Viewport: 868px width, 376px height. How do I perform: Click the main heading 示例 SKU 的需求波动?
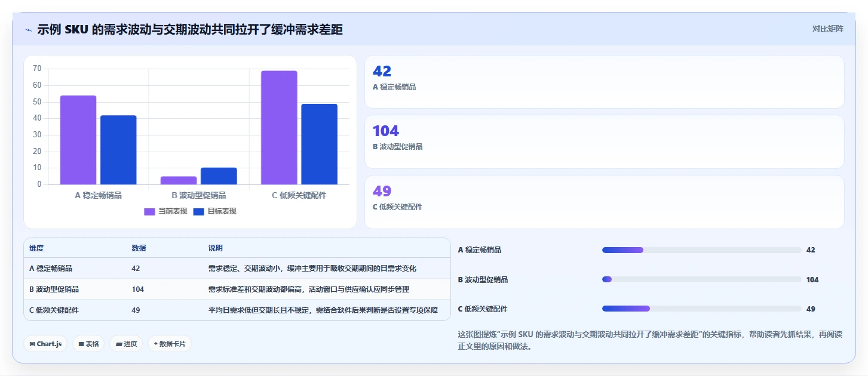tap(190, 30)
